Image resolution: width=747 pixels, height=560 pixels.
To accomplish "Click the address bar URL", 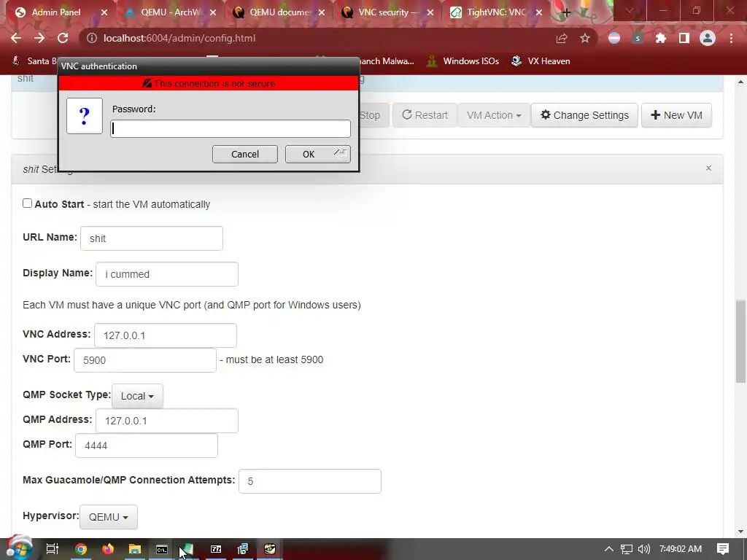I will pyautogui.click(x=179, y=38).
